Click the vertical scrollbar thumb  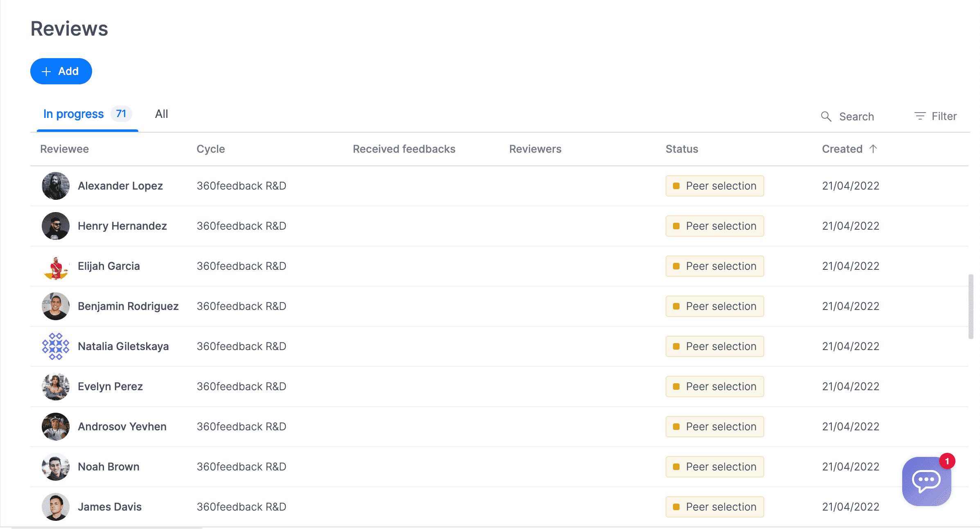click(971, 306)
